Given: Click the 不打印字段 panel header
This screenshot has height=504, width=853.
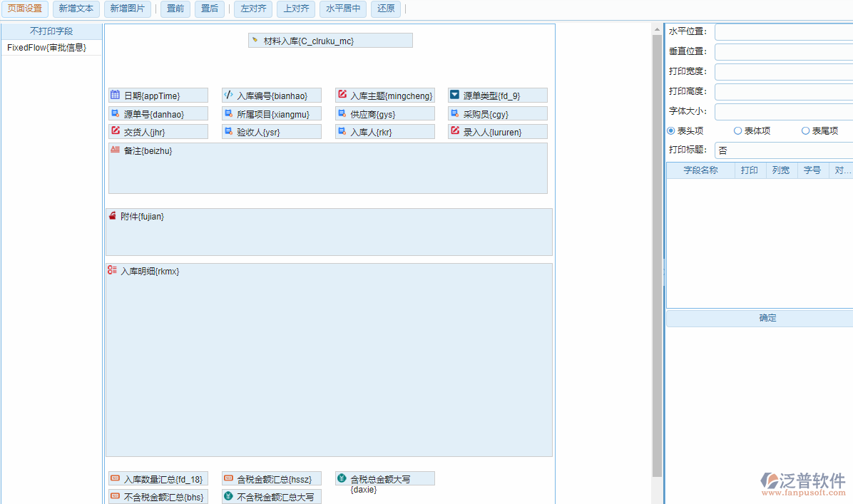Looking at the screenshot, I should pos(51,31).
